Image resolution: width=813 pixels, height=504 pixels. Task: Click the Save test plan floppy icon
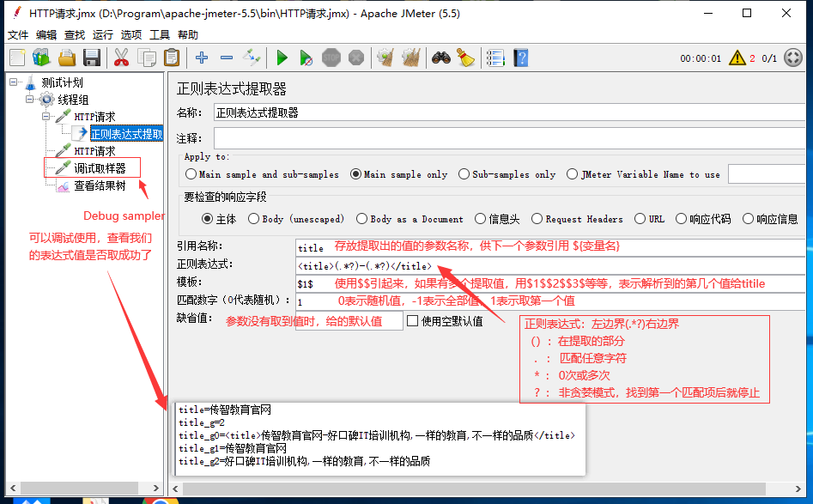click(92, 58)
